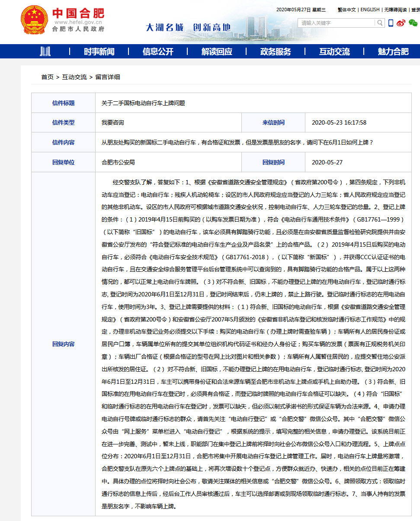Switch to ENGLISH version
420x521 pixels.
[x=370, y=10]
